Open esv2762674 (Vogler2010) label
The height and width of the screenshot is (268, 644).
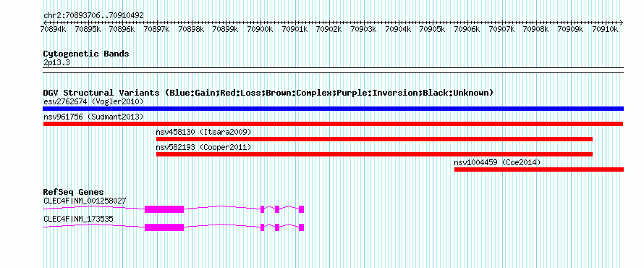93,101
